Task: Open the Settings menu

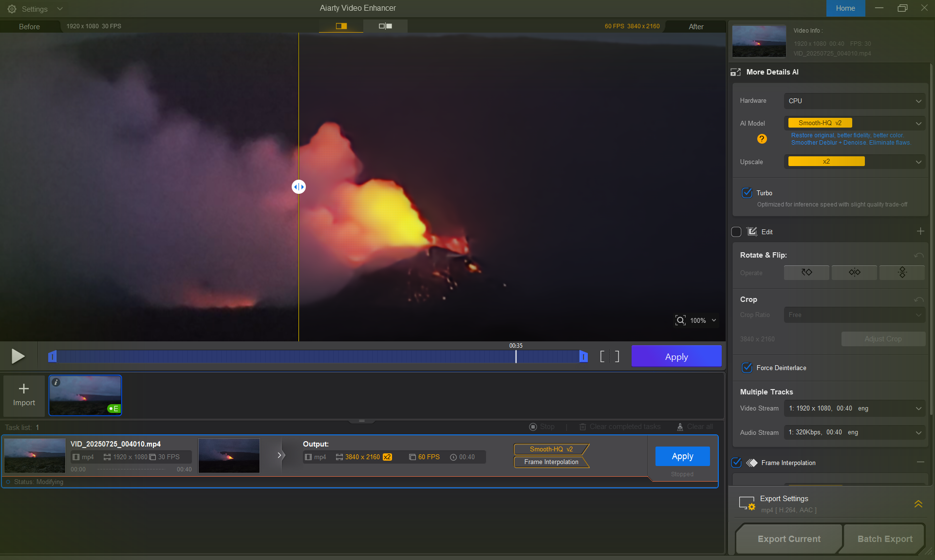Action: pos(35,9)
